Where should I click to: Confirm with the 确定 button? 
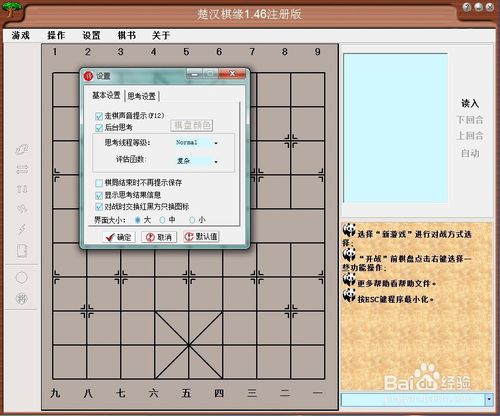point(119,237)
